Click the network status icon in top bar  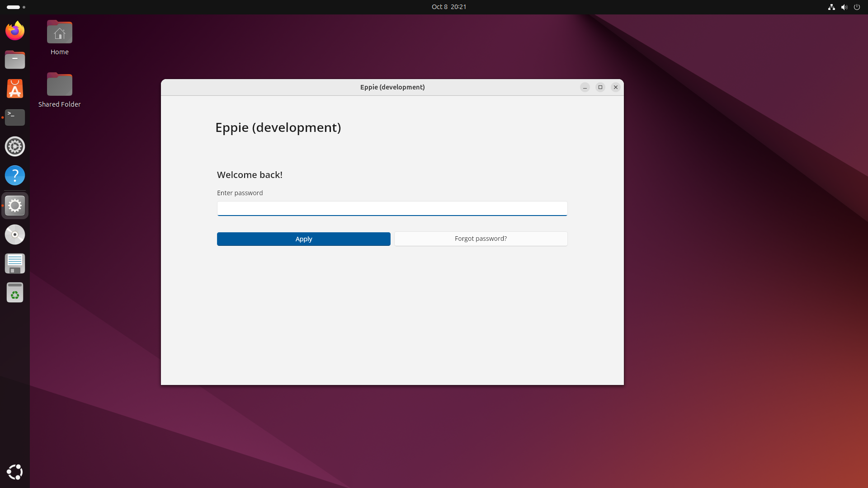tap(831, 7)
